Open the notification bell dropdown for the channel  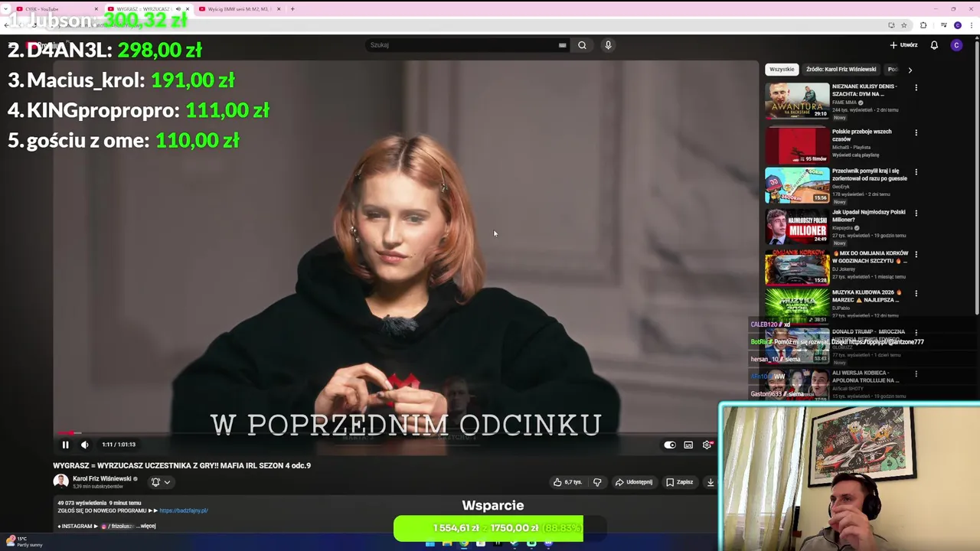click(161, 482)
